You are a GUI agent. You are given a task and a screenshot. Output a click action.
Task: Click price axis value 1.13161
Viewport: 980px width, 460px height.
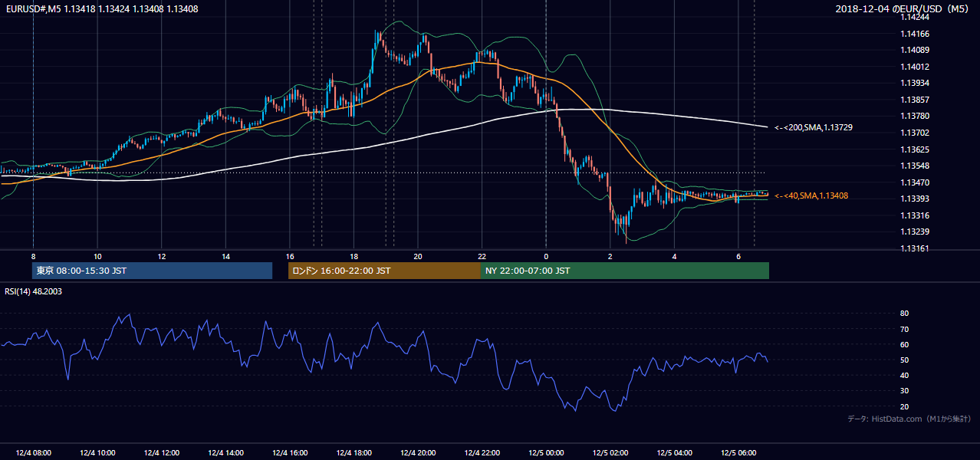pos(914,248)
